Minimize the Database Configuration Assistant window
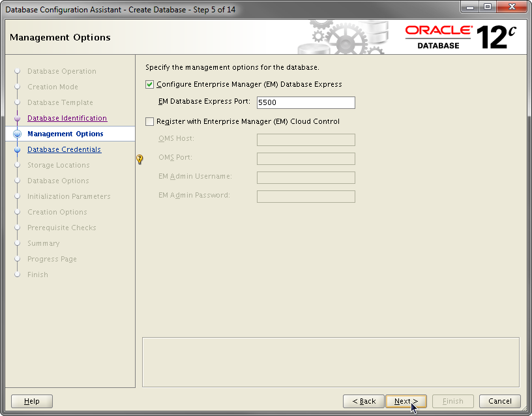Image resolution: width=532 pixels, height=416 pixels. point(470,7)
